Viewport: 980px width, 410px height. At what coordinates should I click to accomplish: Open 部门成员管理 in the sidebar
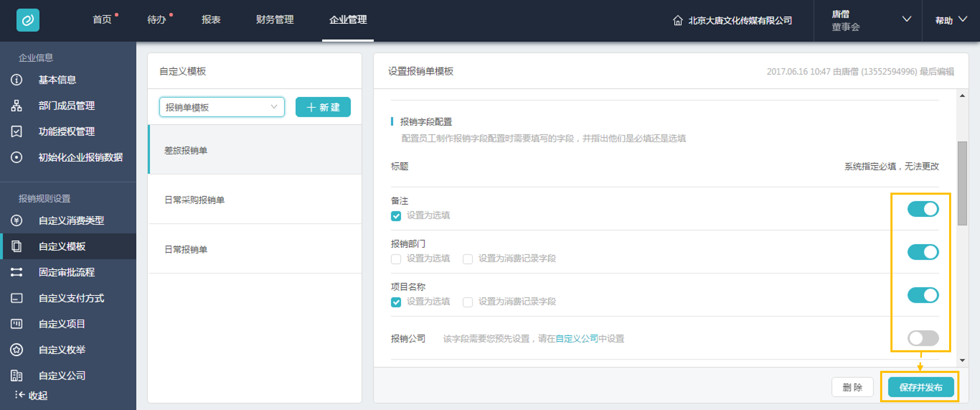tap(68, 106)
